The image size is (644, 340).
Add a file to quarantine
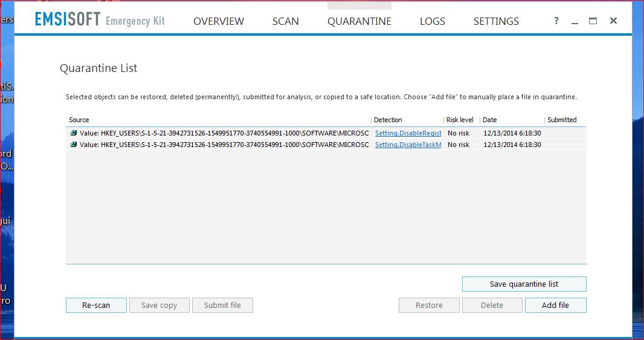[556, 305]
